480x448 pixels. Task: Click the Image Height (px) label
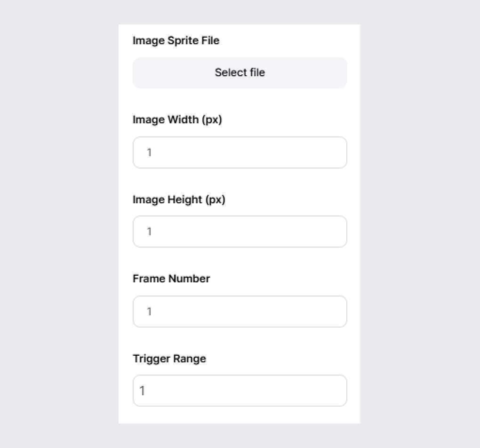click(179, 200)
